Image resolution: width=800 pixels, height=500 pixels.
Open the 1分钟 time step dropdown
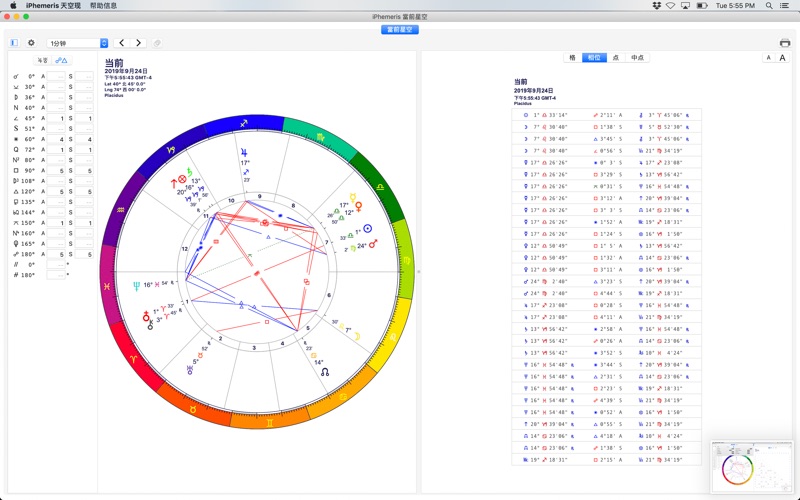78,43
